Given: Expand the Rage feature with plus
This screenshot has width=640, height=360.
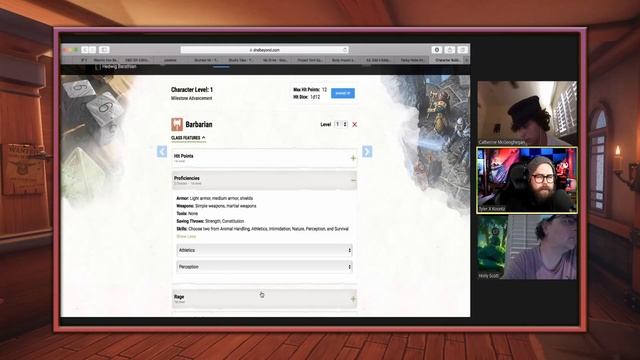Looking at the screenshot, I should 353,299.
